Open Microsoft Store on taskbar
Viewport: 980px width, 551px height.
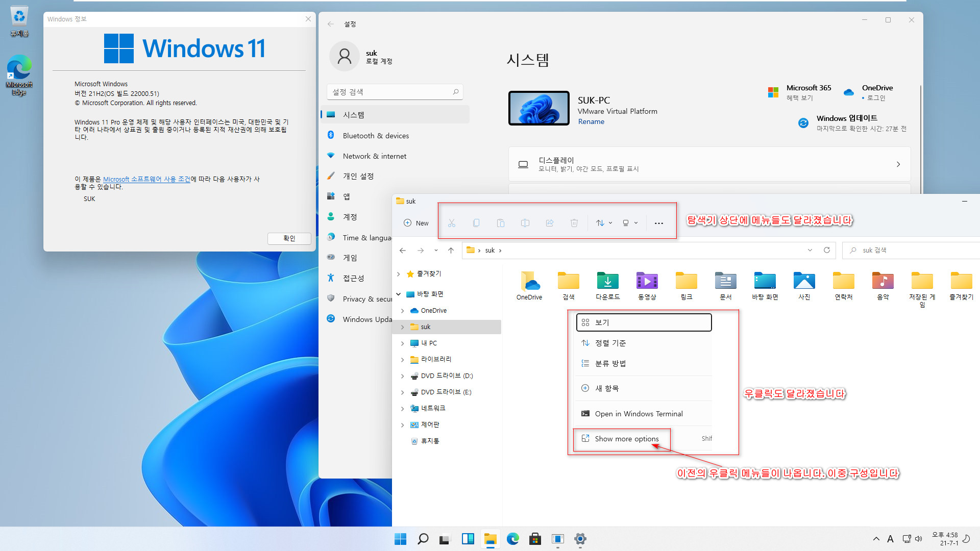point(535,539)
